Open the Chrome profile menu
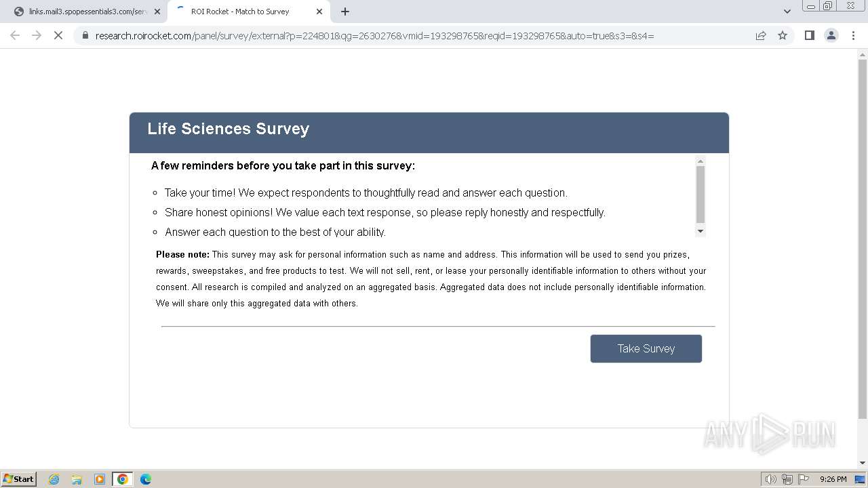The height and width of the screenshot is (488, 868). pos(831,35)
